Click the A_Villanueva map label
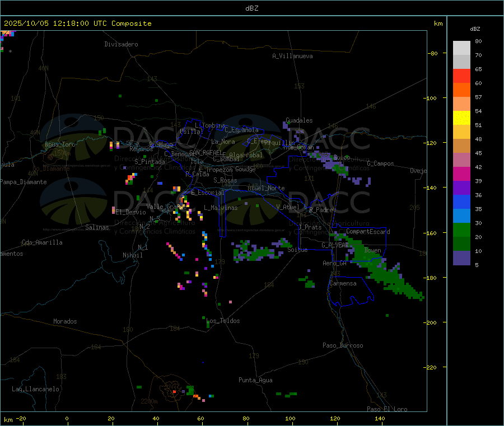Viewport: 504px width, 426px height. pyautogui.click(x=292, y=56)
